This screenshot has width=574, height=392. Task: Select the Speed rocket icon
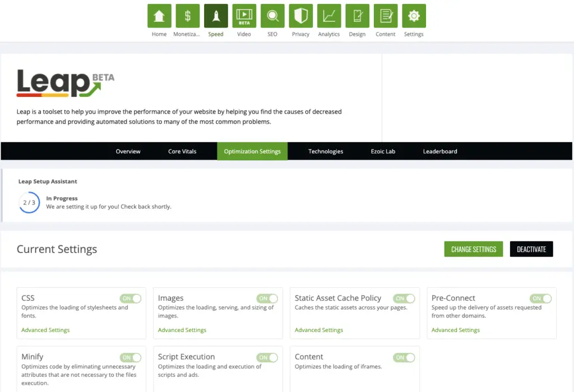216,16
